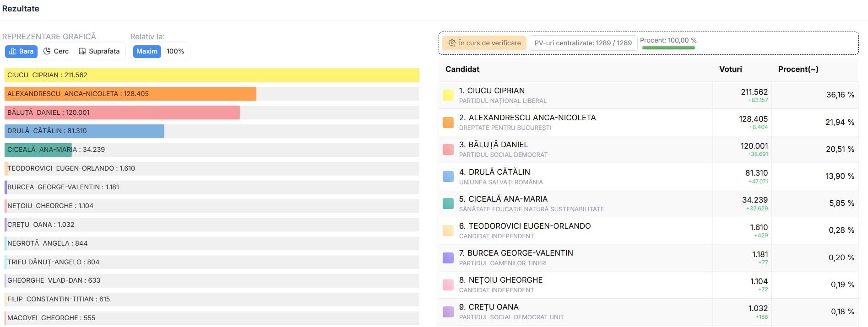This screenshot has height=327, width=868.
Task: Click the PV-uri centralizate counter button
Action: pyautogui.click(x=583, y=43)
